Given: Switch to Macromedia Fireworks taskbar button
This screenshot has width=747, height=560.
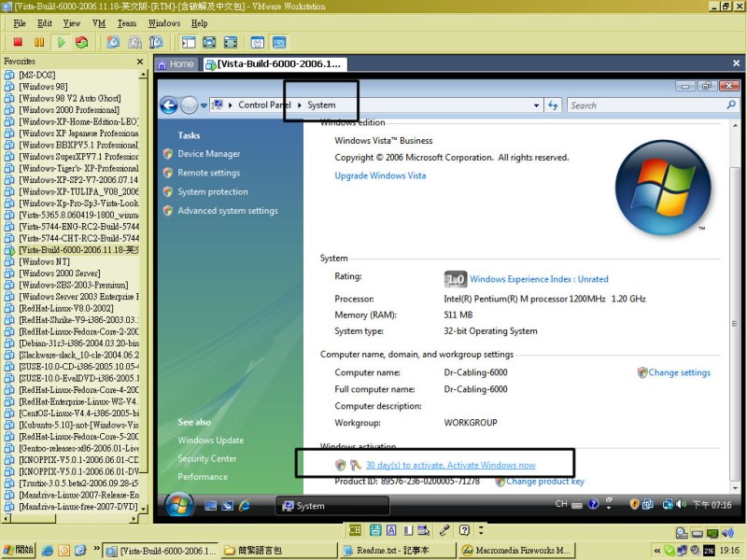Looking at the screenshot, I should 517,551.
